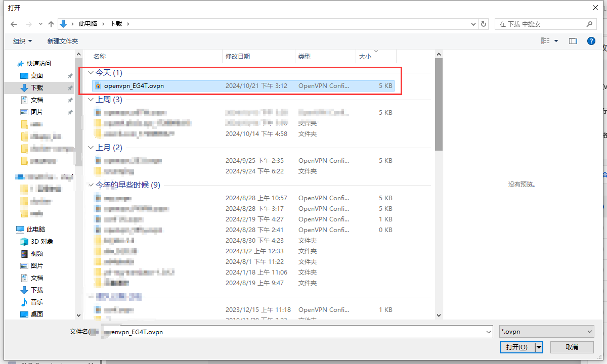Click the Back navigation arrow
Image resolution: width=607 pixels, height=364 pixels.
[x=14, y=24]
